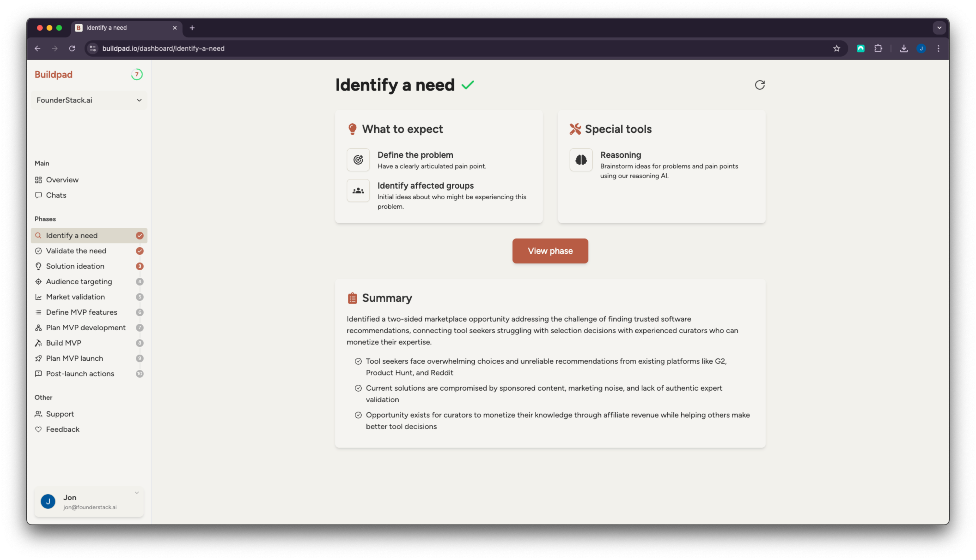Expand the Jon account menu chevron
Screen dimensions: 976x560
pyautogui.click(x=137, y=493)
